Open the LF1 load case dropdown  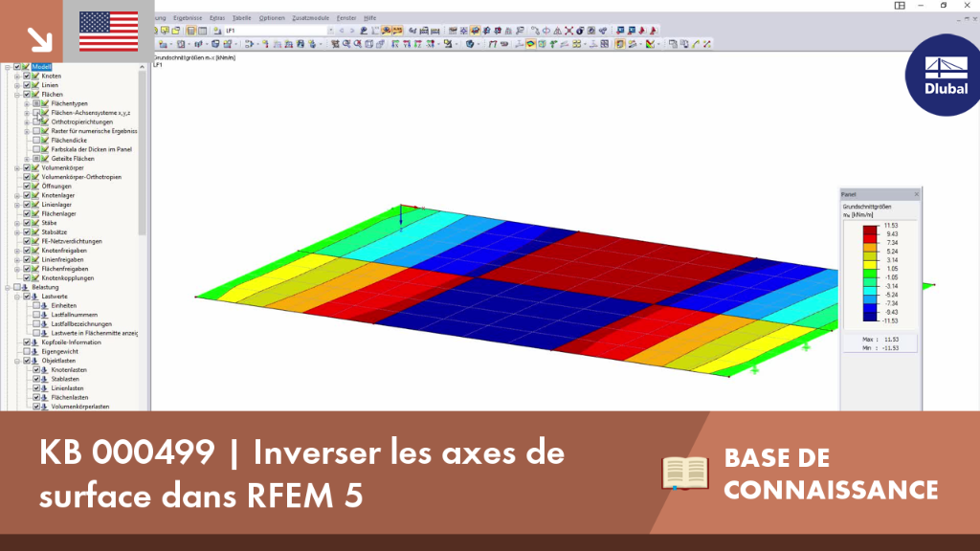[x=330, y=31]
